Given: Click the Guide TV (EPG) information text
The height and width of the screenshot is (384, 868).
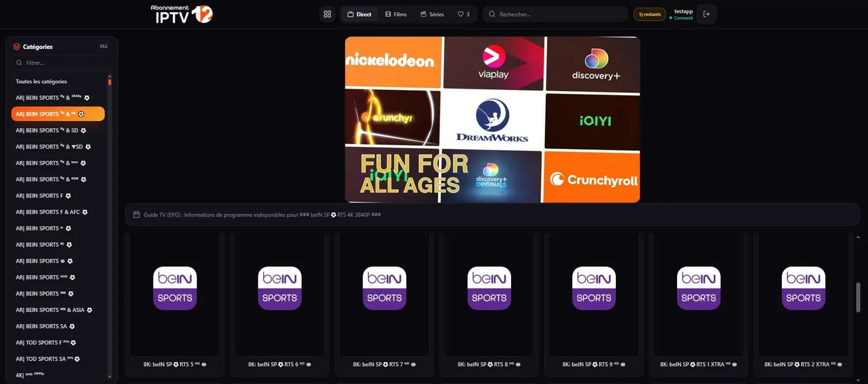Looking at the screenshot, I should [x=262, y=215].
